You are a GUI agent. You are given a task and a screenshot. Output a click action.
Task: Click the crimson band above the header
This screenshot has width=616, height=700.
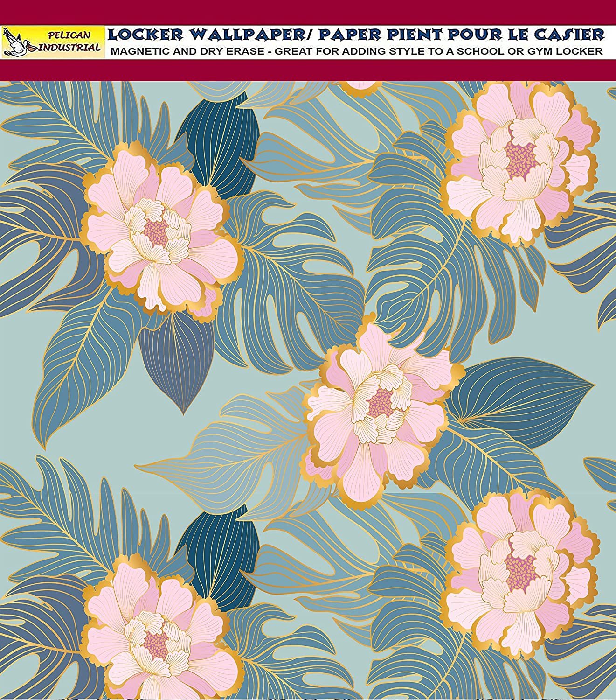[x=308, y=12]
